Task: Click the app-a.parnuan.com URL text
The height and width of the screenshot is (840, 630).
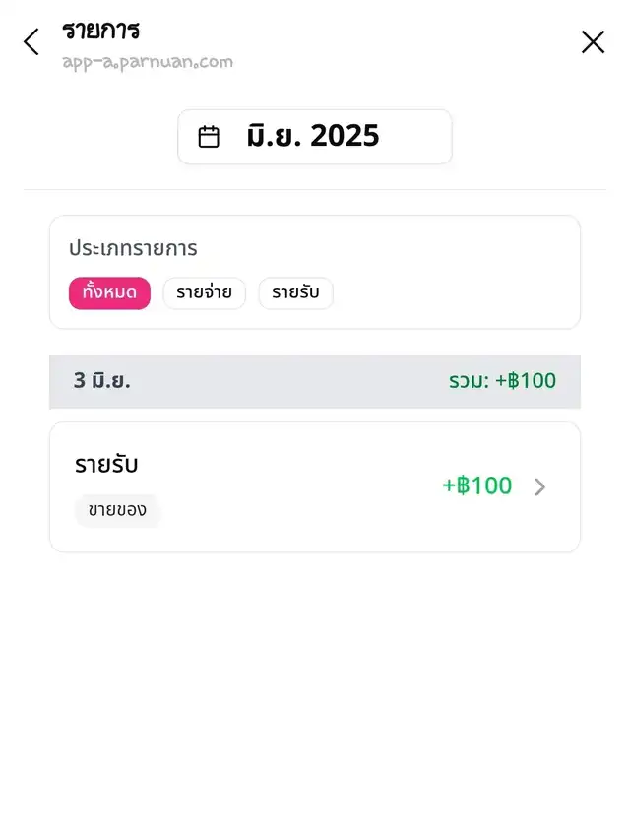Action: pos(148,62)
